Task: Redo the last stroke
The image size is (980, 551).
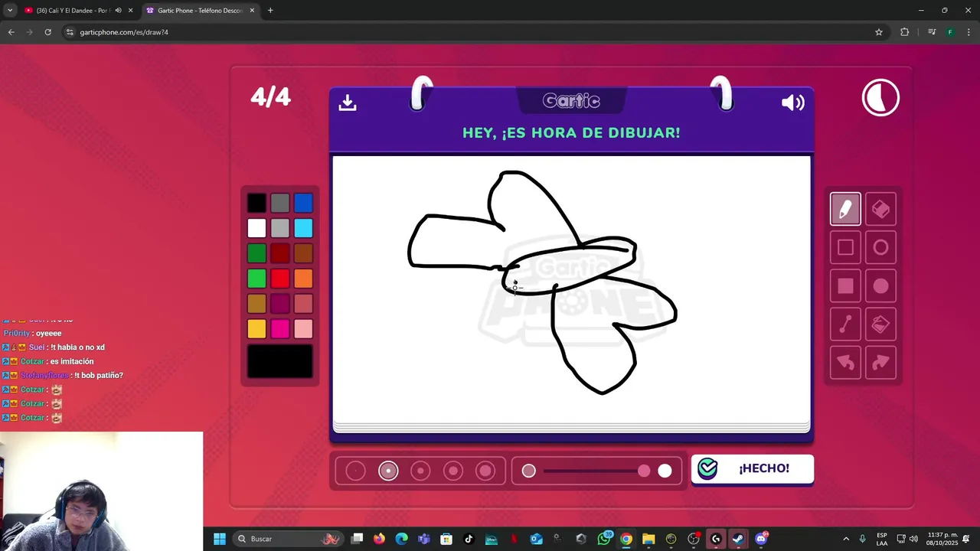Action: pyautogui.click(x=880, y=363)
